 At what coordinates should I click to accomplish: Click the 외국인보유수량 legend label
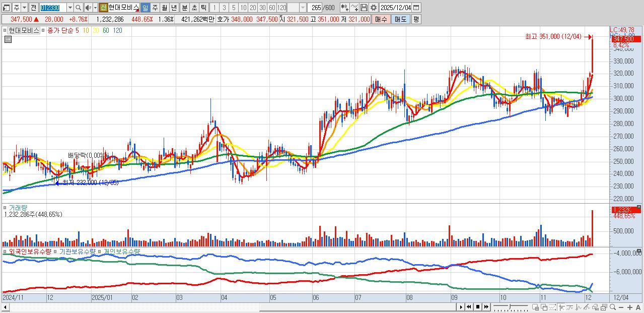point(30,251)
